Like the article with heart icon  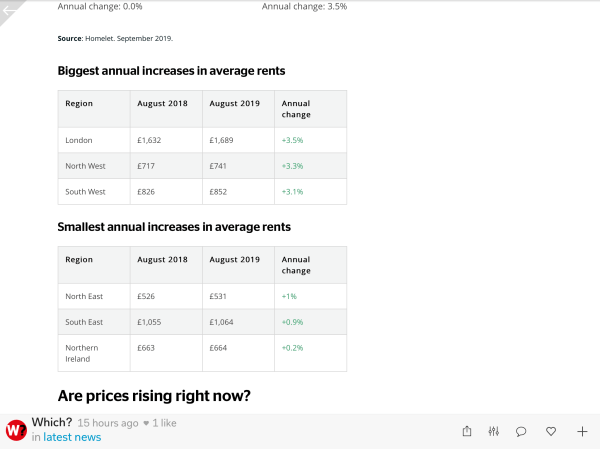pos(551,431)
